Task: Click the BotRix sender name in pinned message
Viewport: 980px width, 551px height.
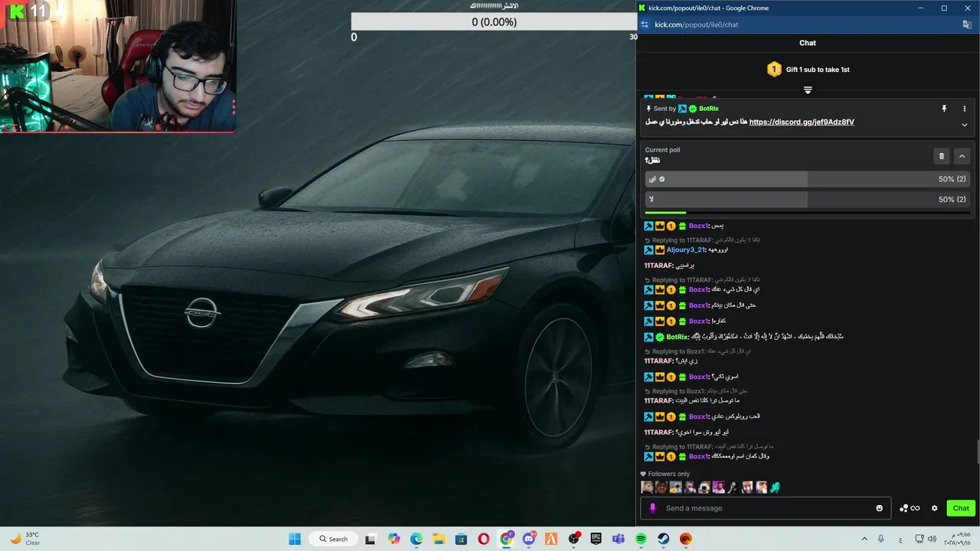Action: click(x=708, y=109)
